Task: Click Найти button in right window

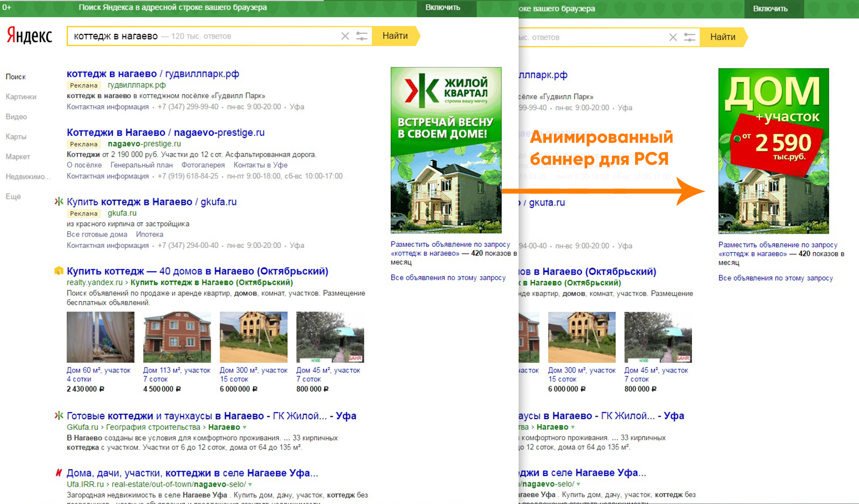Action: tap(723, 37)
